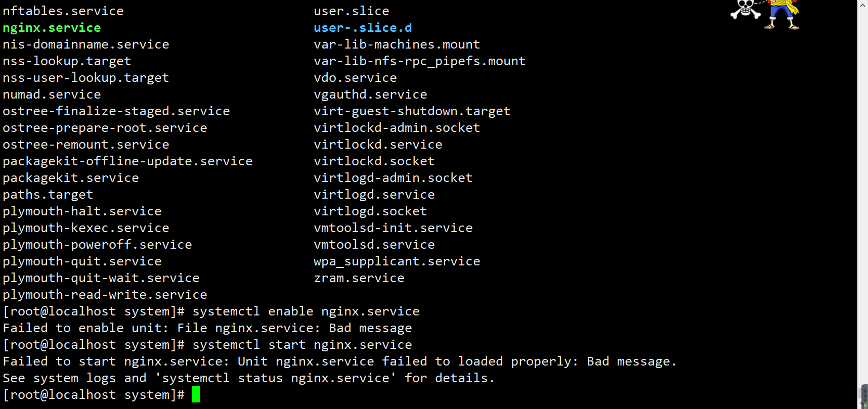The height and width of the screenshot is (409, 868).
Task: Click the plymouth-read-write.service entry
Action: pyautogui.click(x=105, y=295)
